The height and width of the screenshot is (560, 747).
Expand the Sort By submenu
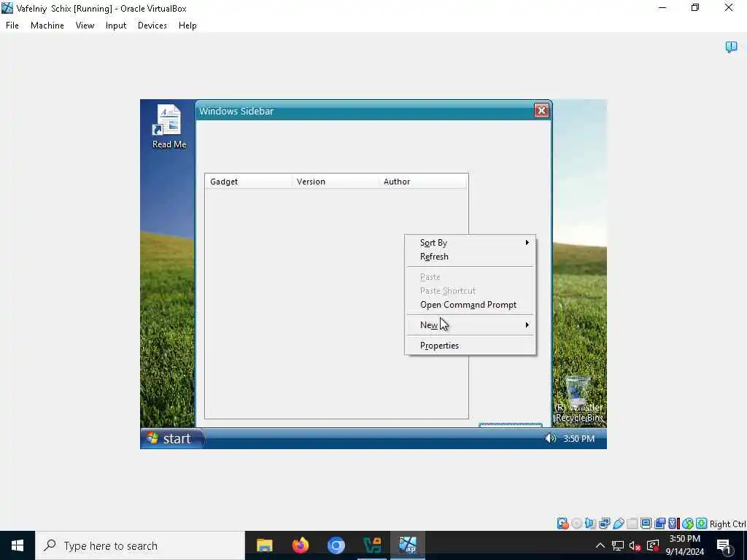click(471, 242)
